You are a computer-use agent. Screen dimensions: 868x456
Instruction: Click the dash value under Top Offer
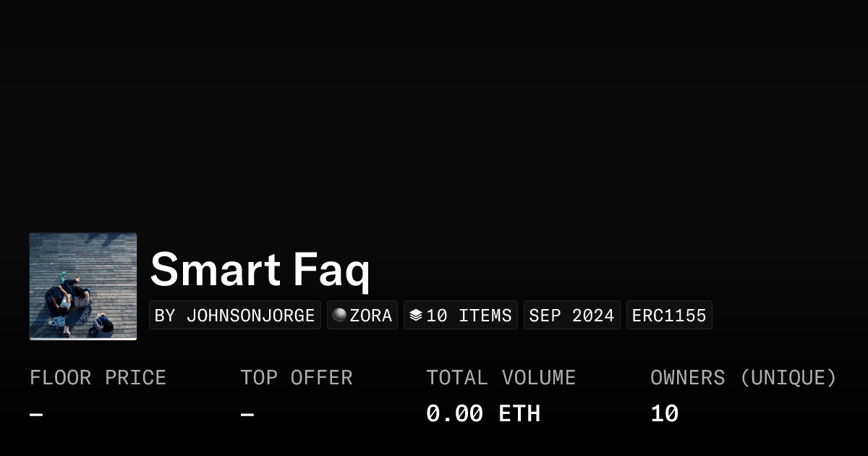point(247,415)
